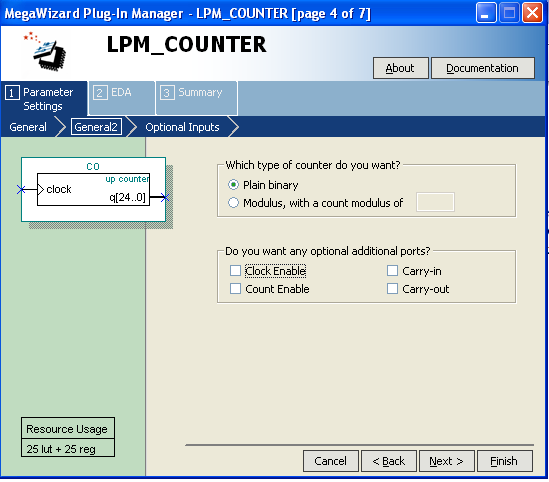Image resolution: width=549 pixels, height=482 pixels.
Task: Enable the Clock Enable port checkbox
Action: [x=235, y=271]
